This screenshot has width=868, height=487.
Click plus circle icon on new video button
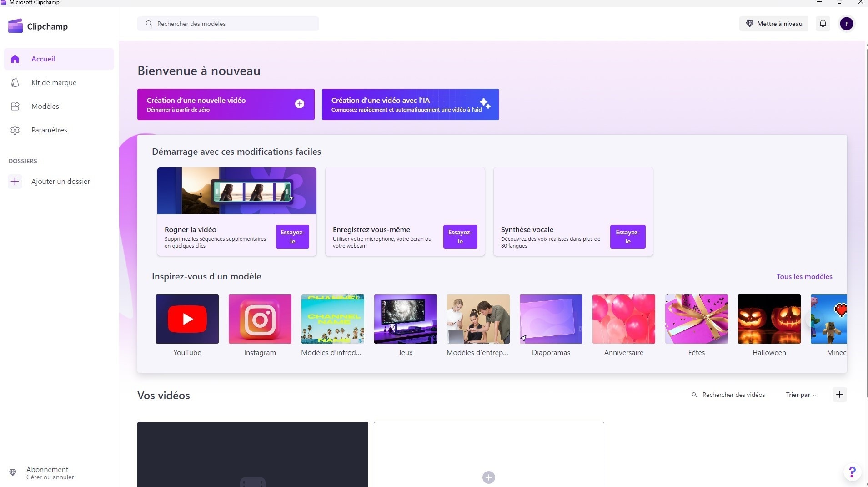[x=300, y=104]
